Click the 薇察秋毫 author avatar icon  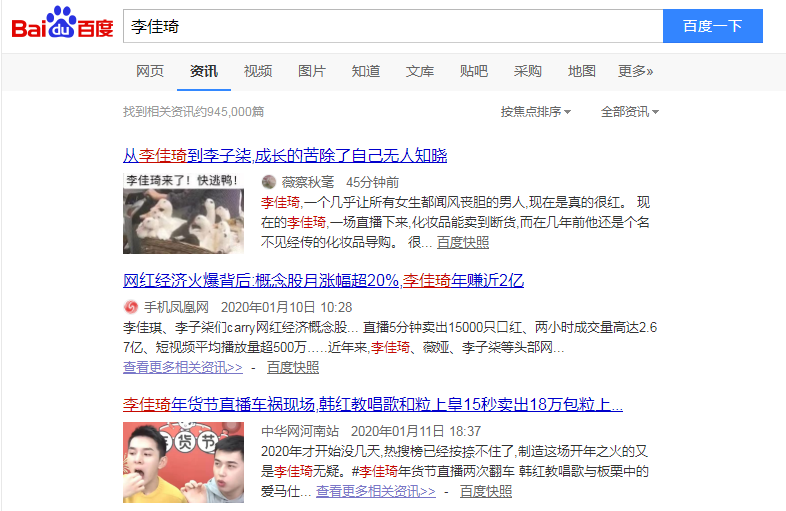point(269,182)
